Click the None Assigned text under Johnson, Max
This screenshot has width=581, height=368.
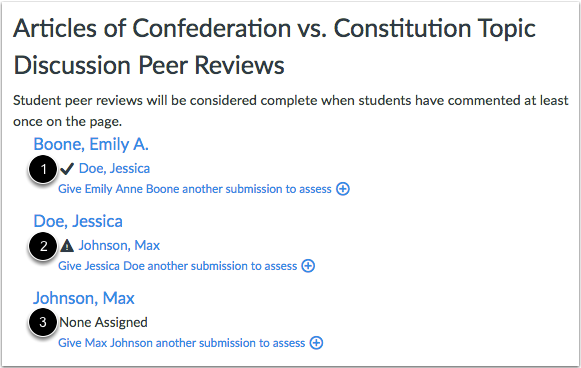103,322
